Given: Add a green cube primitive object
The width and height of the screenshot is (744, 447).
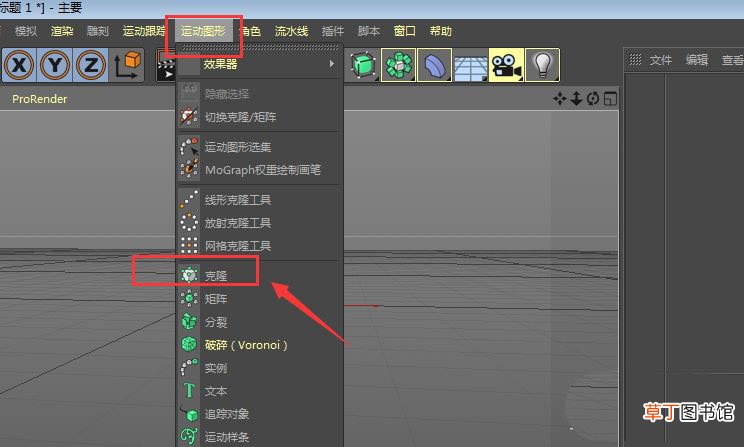Looking at the screenshot, I should (363, 65).
